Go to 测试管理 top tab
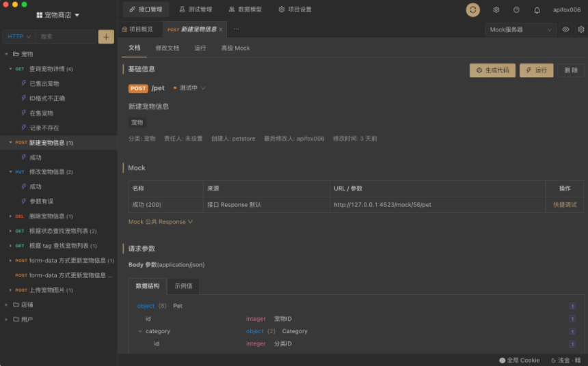 pos(196,10)
